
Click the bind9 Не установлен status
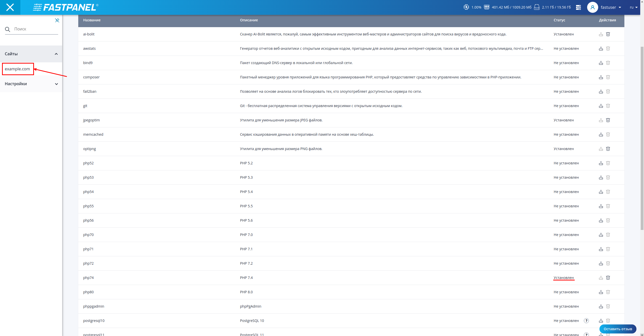point(566,63)
